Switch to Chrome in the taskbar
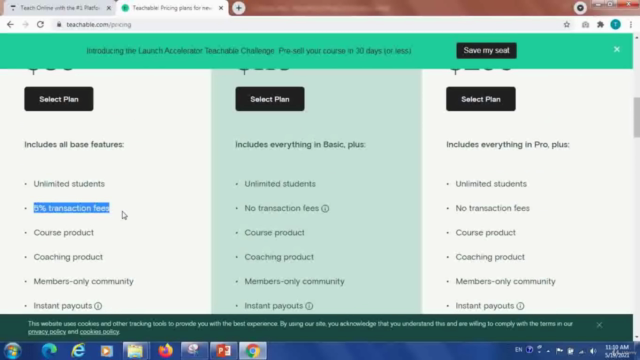Image resolution: width=640 pixels, height=360 pixels. (x=253, y=351)
